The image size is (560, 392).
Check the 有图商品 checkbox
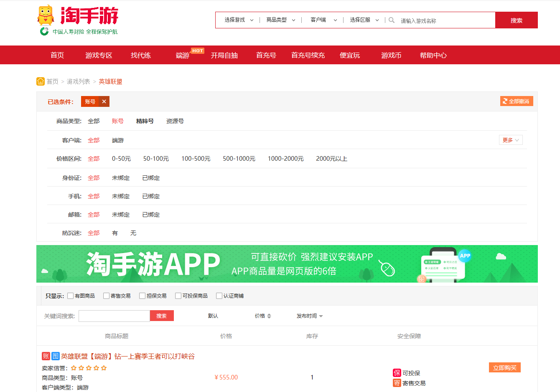[70, 296]
